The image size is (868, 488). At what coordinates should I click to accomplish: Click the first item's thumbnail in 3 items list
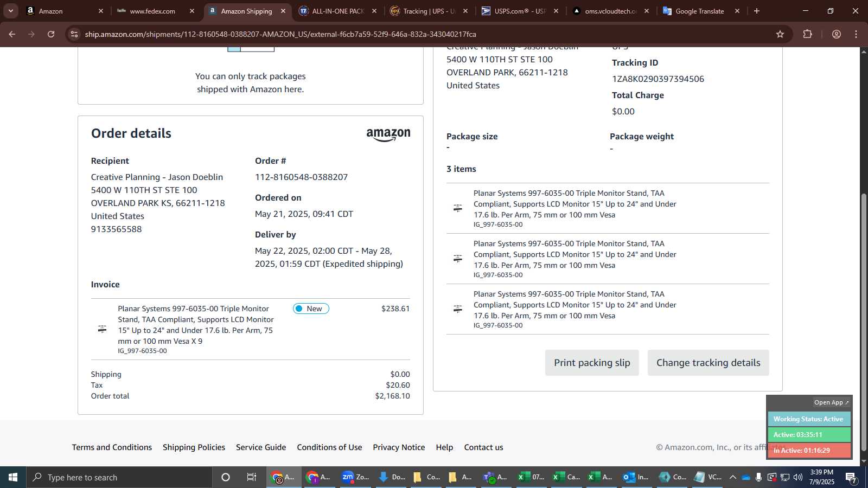coord(458,208)
